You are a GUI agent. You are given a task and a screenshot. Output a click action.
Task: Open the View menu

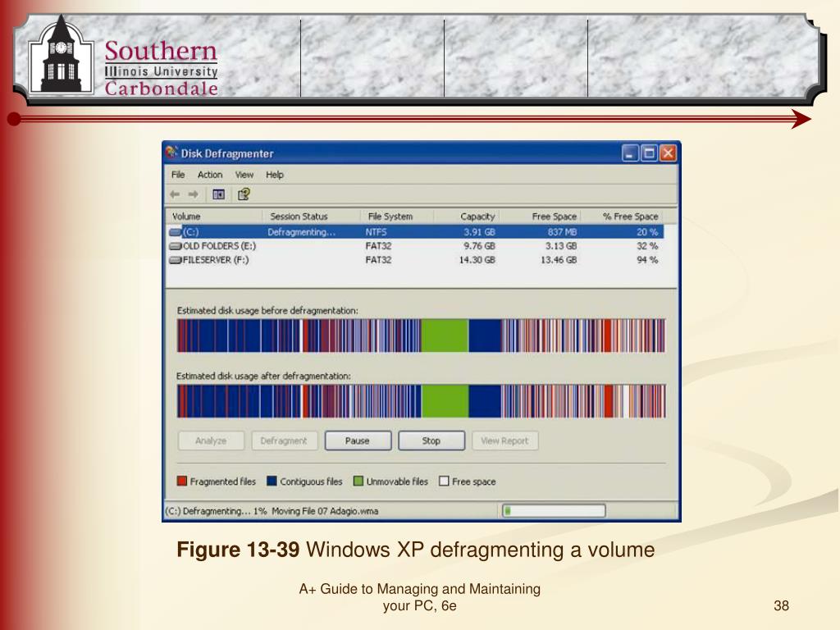(244, 175)
